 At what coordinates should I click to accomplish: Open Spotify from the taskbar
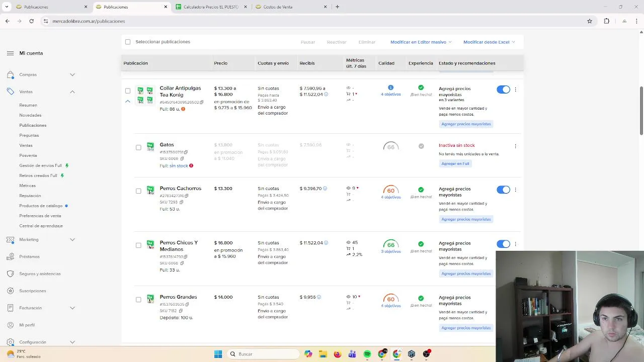367,354
